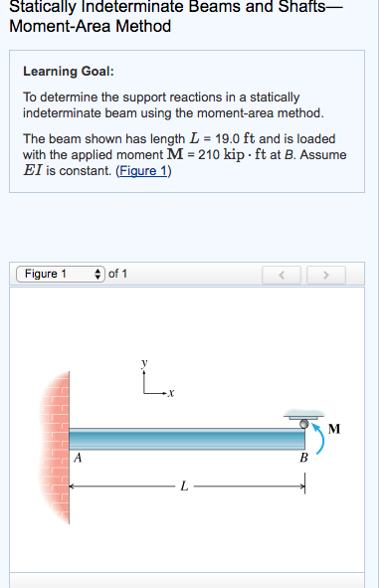Click the 'of 1' figure count text
387x588 pixels.
[x=117, y=274]
